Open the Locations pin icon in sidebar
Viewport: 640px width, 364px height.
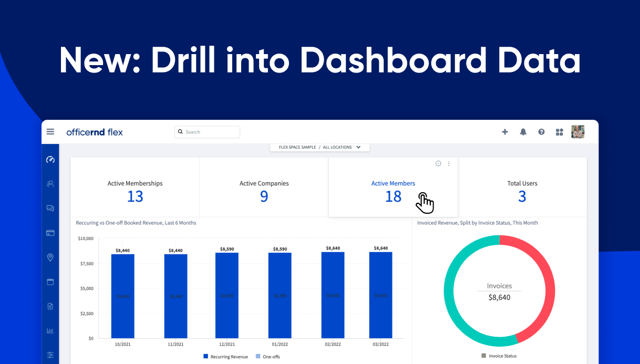point(50,257)
